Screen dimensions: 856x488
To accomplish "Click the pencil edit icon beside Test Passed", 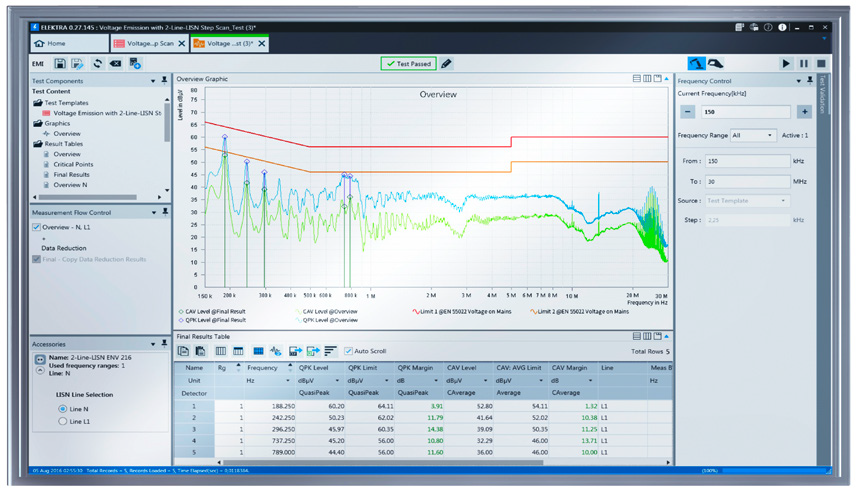I will [x=447, y=64].
